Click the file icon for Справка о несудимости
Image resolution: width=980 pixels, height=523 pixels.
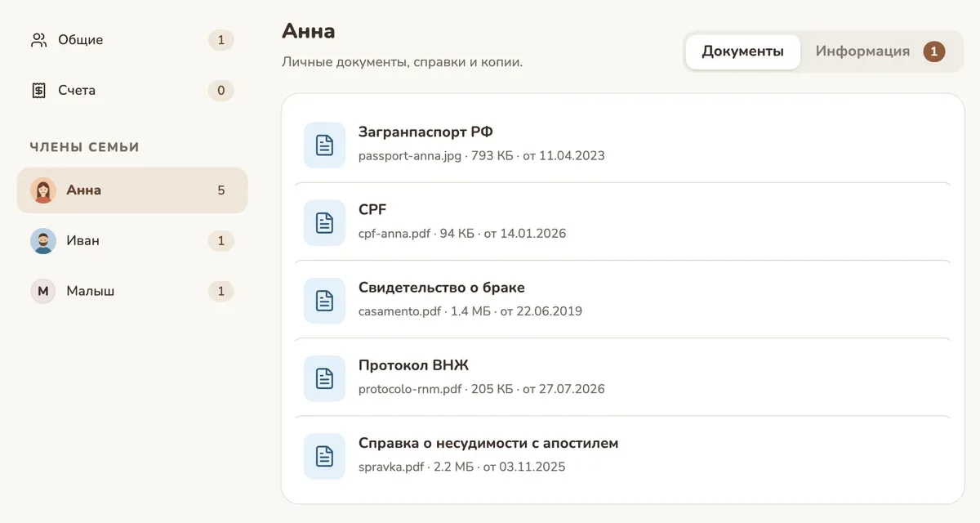[325, 456]
